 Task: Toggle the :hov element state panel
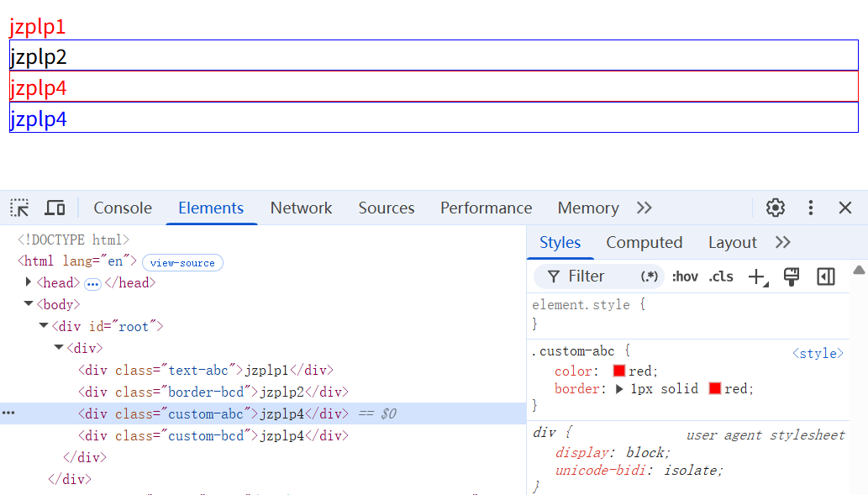685,276
